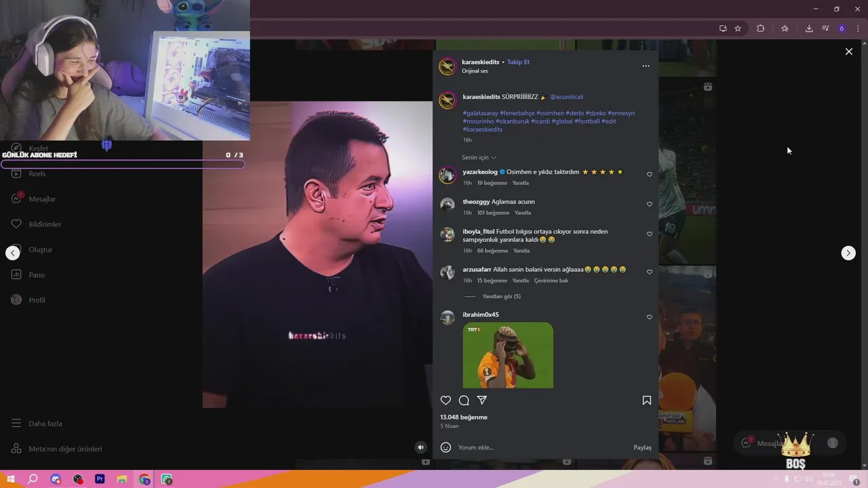Open Discord from the taskbar
This screenshot has height=488, width=868.
coord(56,479)
